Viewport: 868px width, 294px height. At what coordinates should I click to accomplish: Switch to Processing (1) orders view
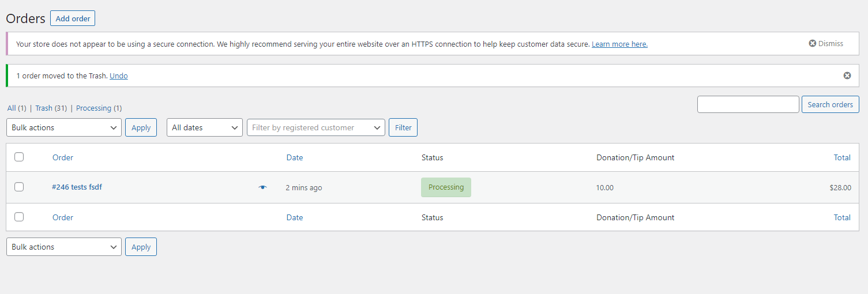(x=99, y=108)
